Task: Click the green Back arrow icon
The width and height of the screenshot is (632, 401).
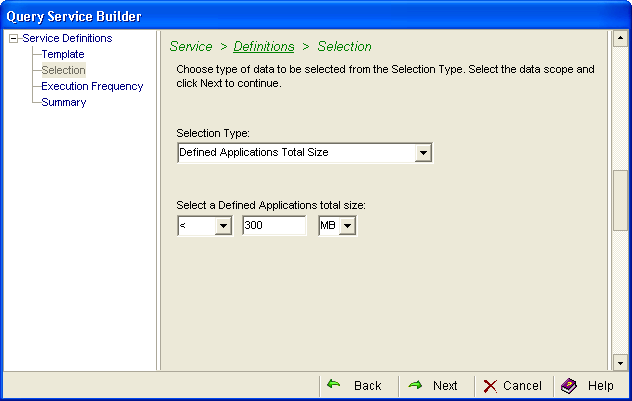Action: pyautogui.click(x=333, y=384)
